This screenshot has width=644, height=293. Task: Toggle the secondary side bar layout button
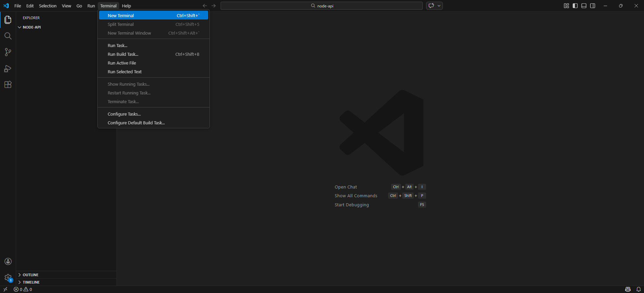(x=593, y=6)
